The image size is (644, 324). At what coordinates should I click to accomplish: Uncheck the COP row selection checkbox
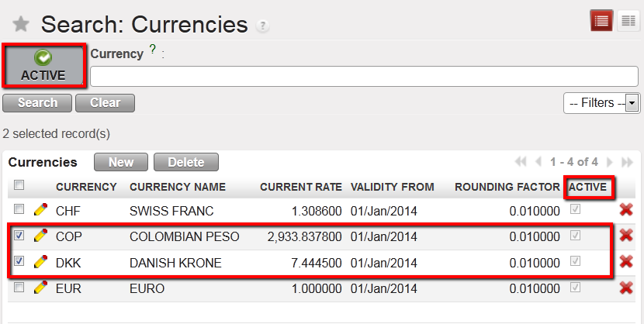point(19,236)
